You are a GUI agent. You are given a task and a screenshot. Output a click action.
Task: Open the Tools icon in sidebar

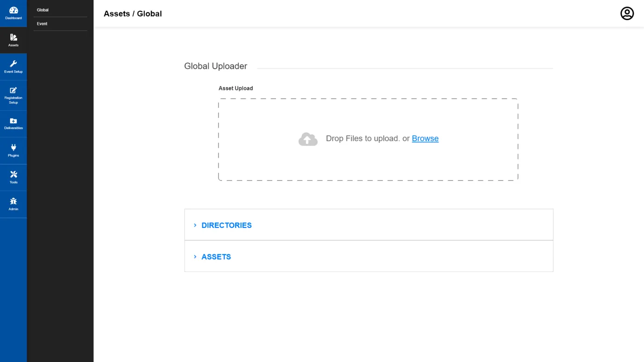pos(13,174)
